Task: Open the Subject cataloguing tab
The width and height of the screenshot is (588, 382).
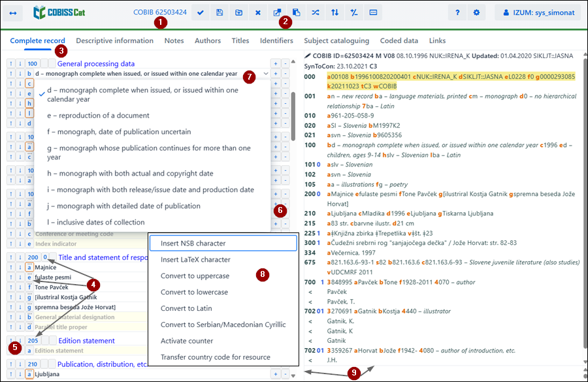Action: point(336,40)
